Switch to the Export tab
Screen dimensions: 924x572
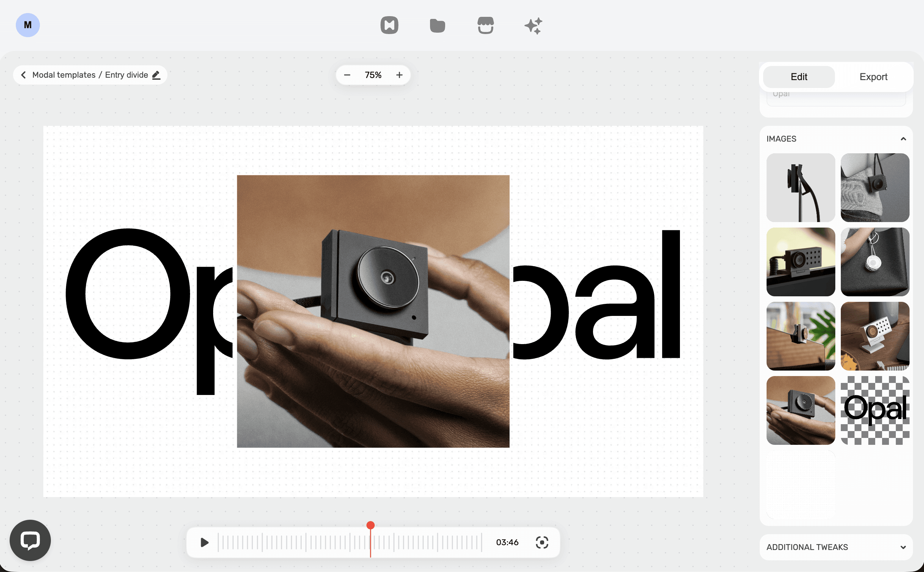pyautogui.click(x=873, y=77)
